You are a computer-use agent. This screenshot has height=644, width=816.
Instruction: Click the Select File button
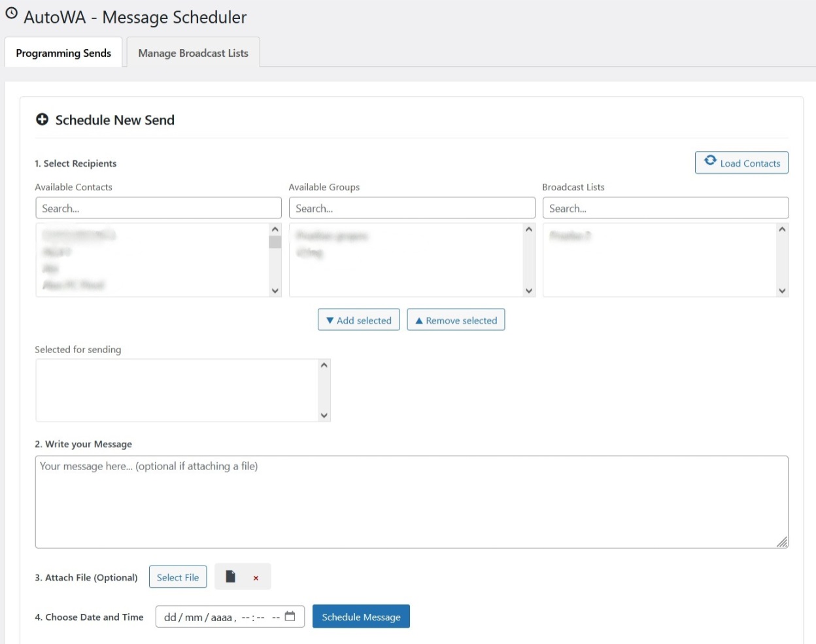click(x=178, y=577)
